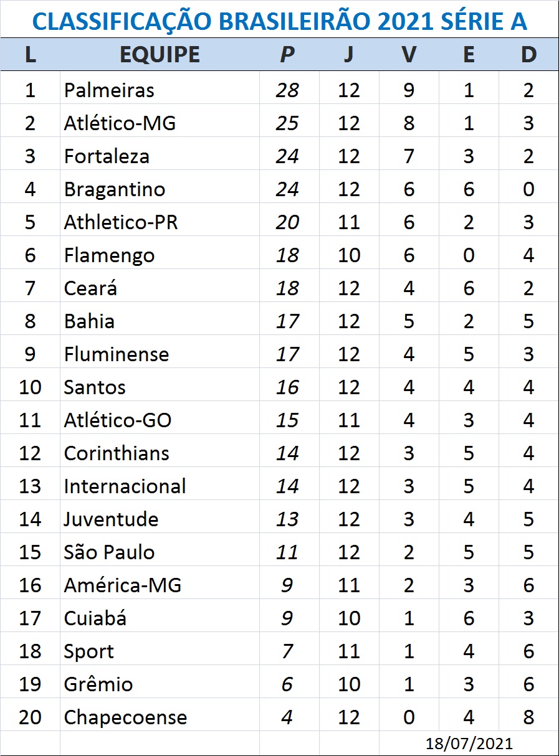Select the Internacional team cell
Screen dimensions: 559x756
[125, 486]
